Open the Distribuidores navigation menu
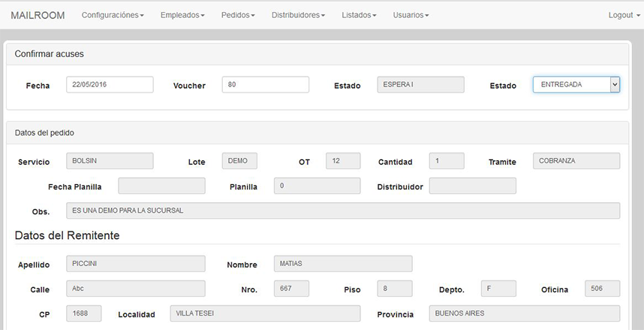Screen dimensions: 644x330 [298, 15]
